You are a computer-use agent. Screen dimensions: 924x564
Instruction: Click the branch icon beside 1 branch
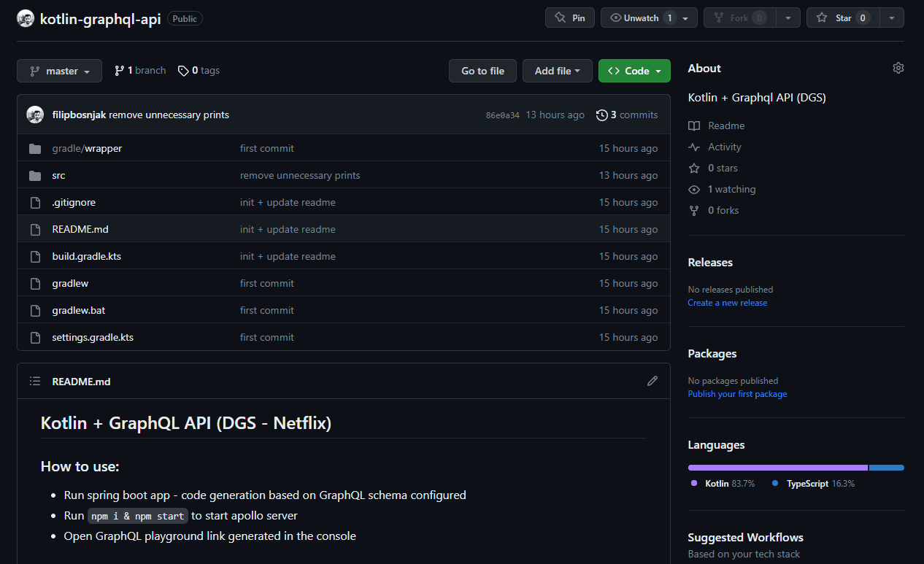(119, 71)
